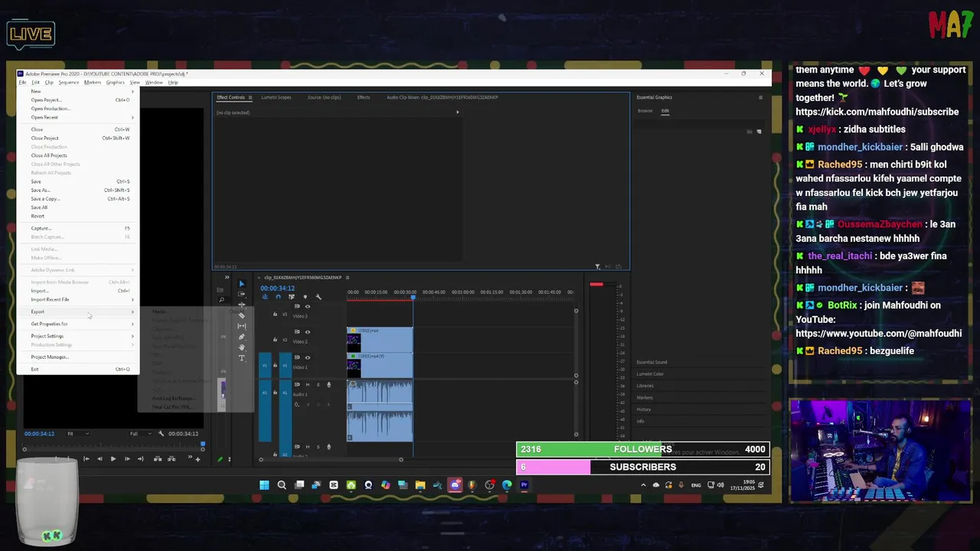The width and height of the screenshot is (980, 551).
Task: Hide Video 3 track output eye
Action: [x=308, y=307]
